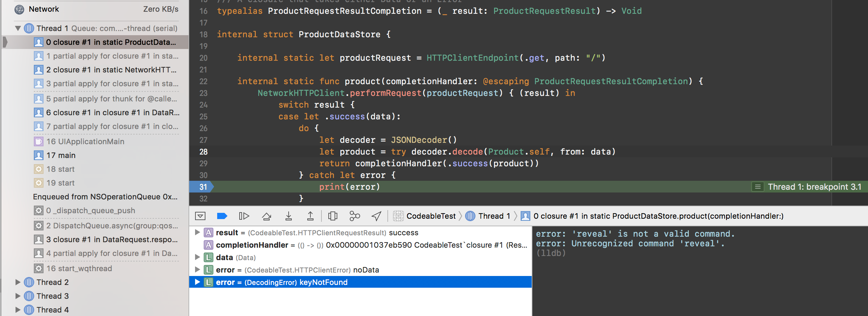
Task: Open the Debug Memory Graph
Action: pyautogui.click(x=354, y=216)
